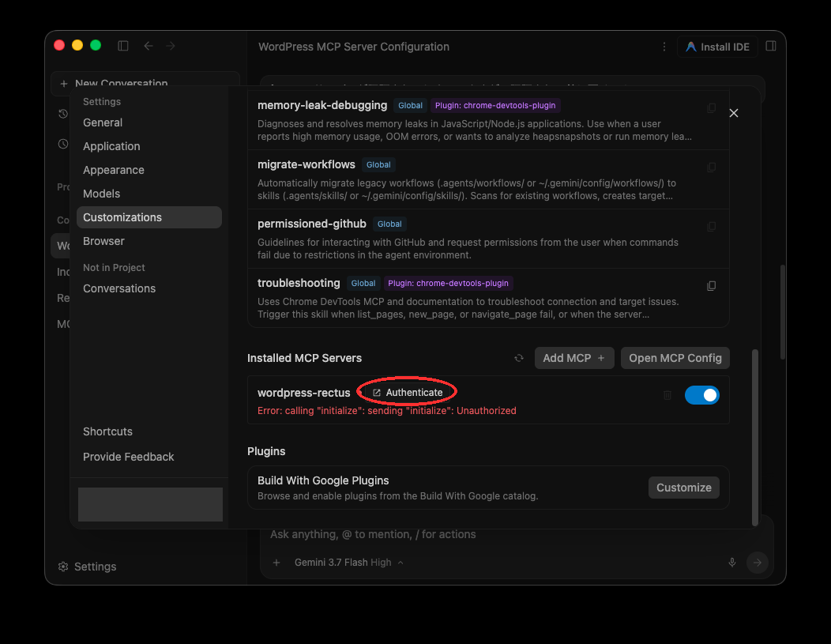Viewport: 831px width, 644px height.
Task: Click the clock icon in left sidebar
Action: (63, 144)
